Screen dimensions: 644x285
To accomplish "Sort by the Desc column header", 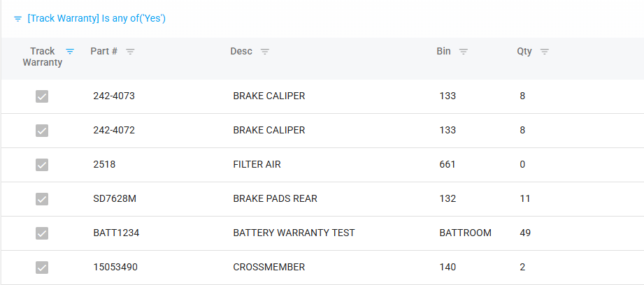I will [x=241, y=51].
